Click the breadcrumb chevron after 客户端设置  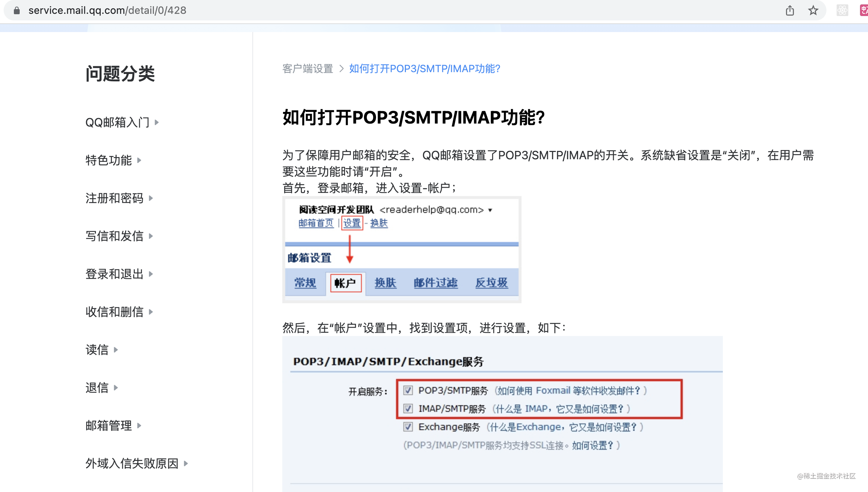pyautogui.click(x=341, y=69)
